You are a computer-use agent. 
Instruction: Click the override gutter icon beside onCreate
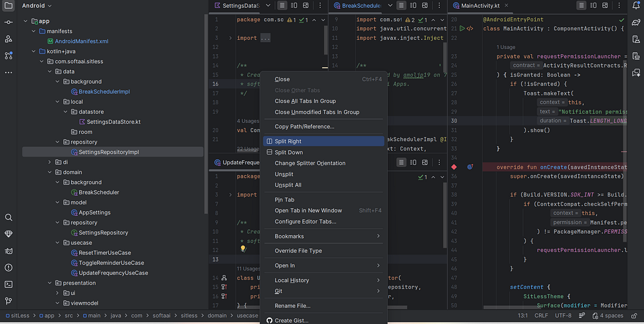coord(470,167)
